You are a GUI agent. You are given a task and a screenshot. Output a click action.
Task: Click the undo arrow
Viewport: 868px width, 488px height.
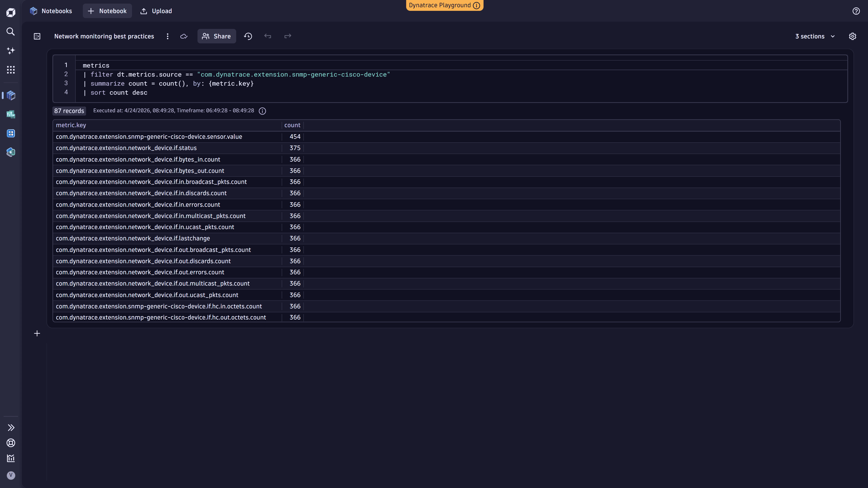click(268, 36)
